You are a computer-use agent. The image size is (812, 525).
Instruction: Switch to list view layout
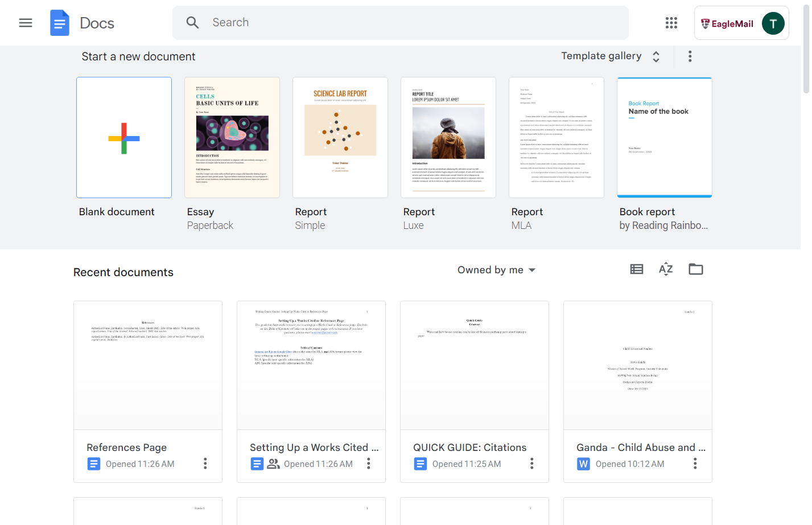point(637,269)
